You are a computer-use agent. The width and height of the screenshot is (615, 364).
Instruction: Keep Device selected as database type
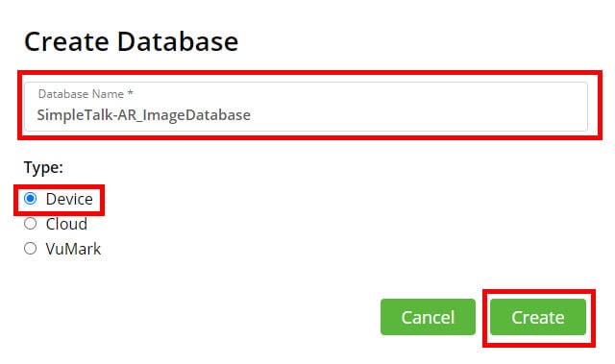[x=30, y=199]
